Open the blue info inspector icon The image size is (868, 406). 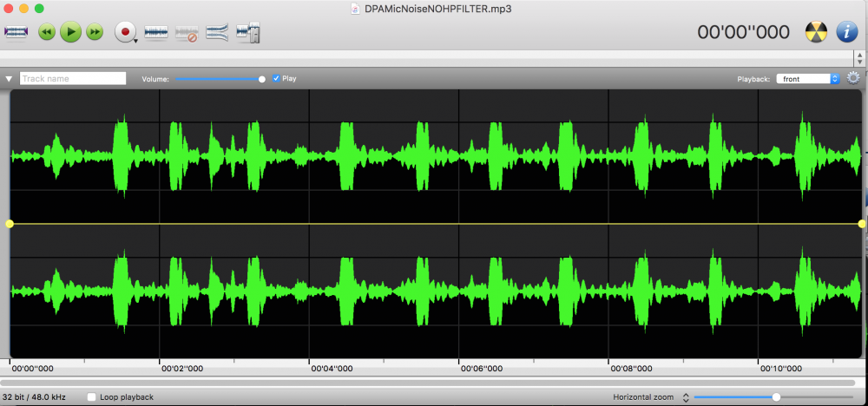847,32
